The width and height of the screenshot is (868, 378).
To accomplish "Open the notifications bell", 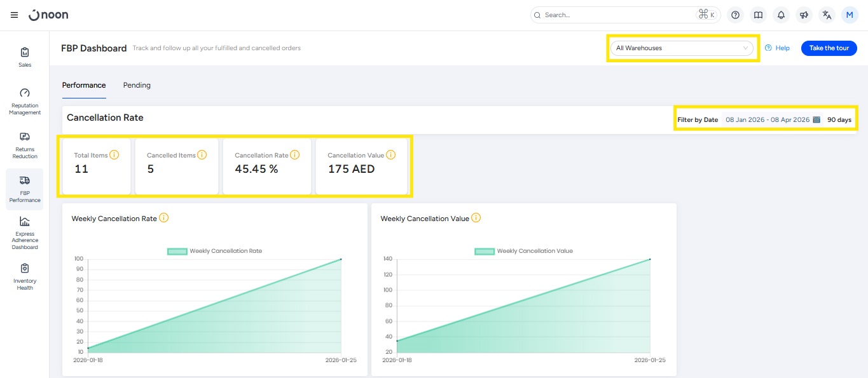I will point(781,15).
